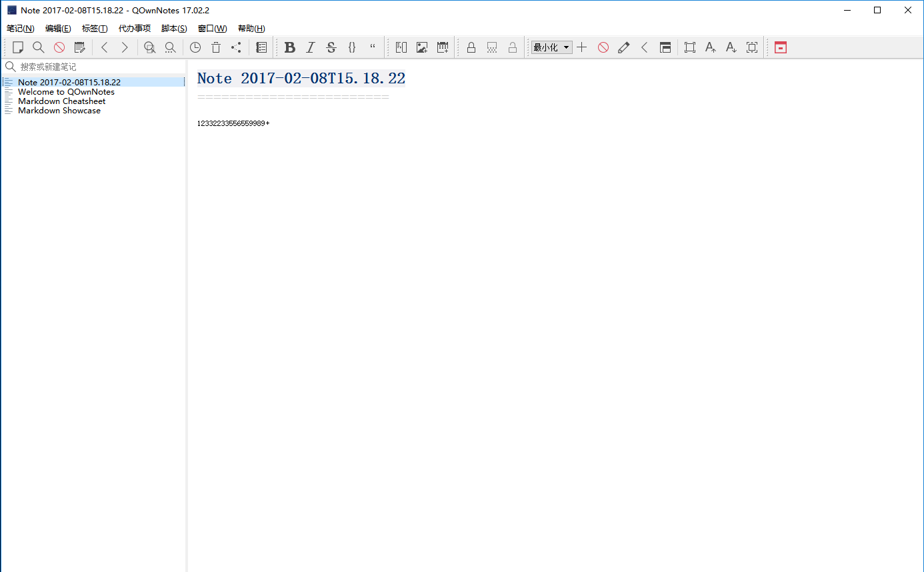Insert an image into the note
The width and height of the screenshot is (924, 572).
pos(422,47)
